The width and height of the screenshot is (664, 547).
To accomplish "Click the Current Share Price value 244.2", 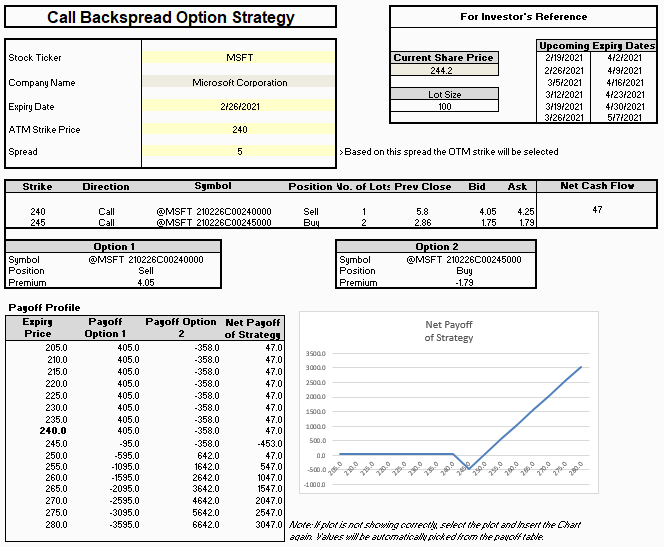I will click(444, 70).
